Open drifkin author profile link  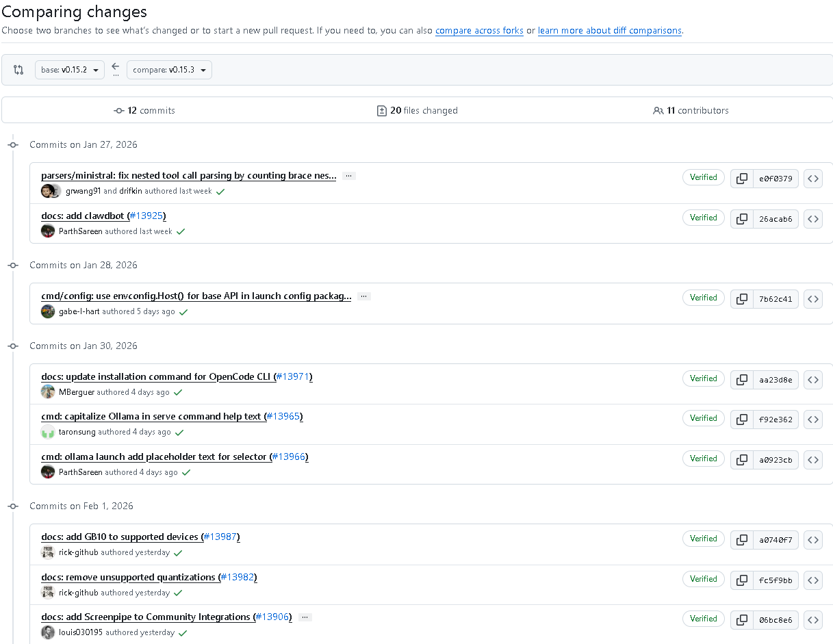130,192
